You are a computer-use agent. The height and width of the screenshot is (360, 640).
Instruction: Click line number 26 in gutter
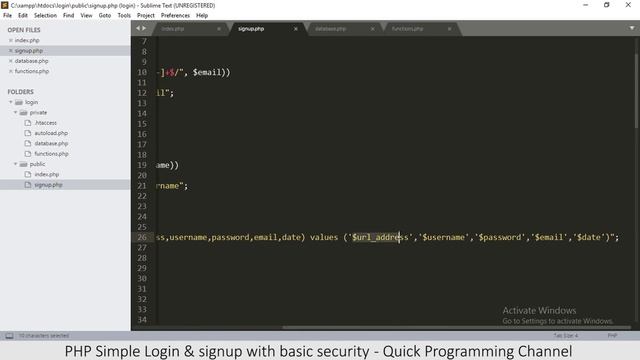pos(142,237)
